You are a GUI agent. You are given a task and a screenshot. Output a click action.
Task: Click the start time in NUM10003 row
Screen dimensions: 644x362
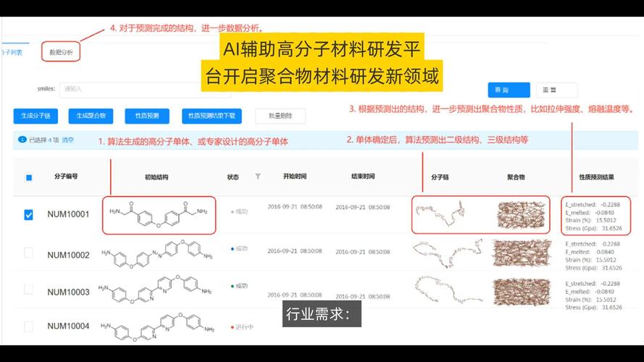pos(295,295)
